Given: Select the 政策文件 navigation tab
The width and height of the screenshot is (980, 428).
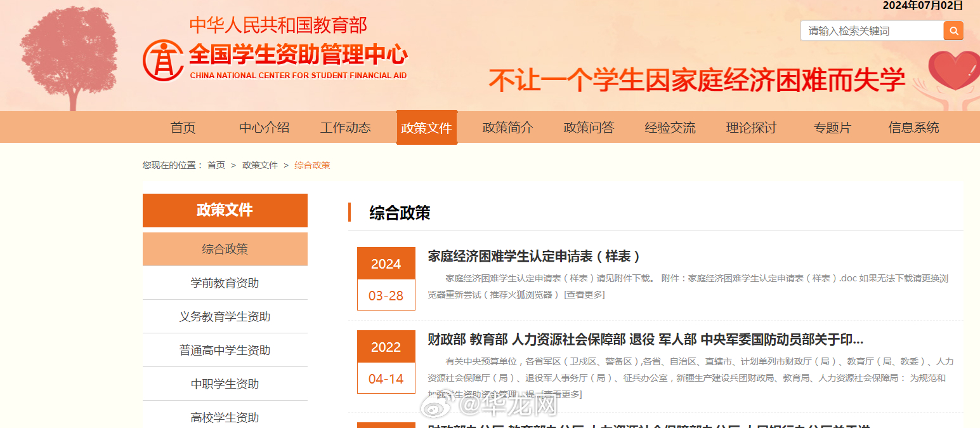Looking at the screenshot, I should pos(427,128).
